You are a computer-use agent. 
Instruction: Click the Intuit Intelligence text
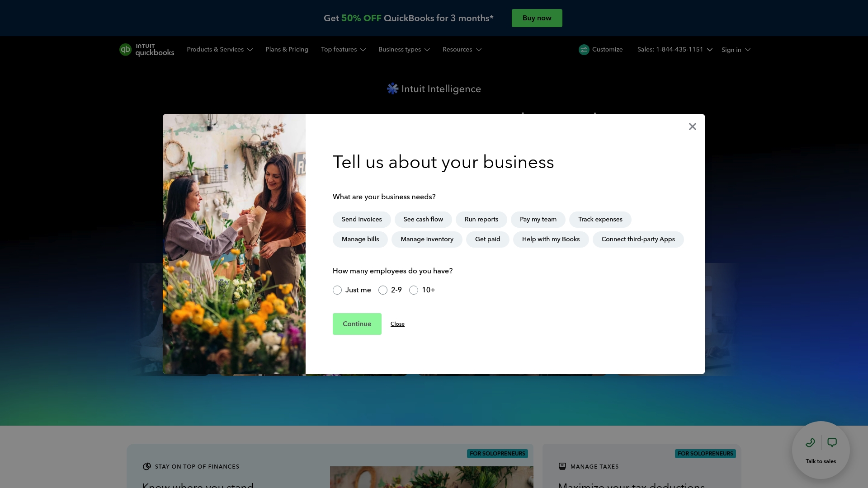pyautogui.click(x=441, y=89)
